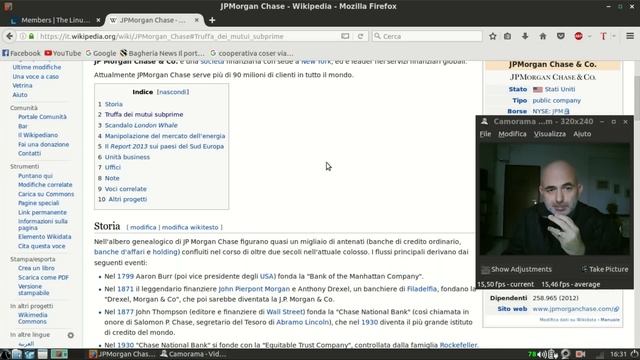Click modifica wikitesto next to Storia
640x360 pixels.
pyautogui.click(x=190, y=227)
